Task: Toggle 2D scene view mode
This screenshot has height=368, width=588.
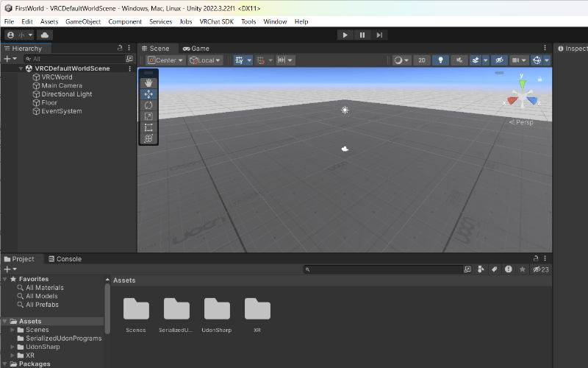Action: click(x=422, y=60)
